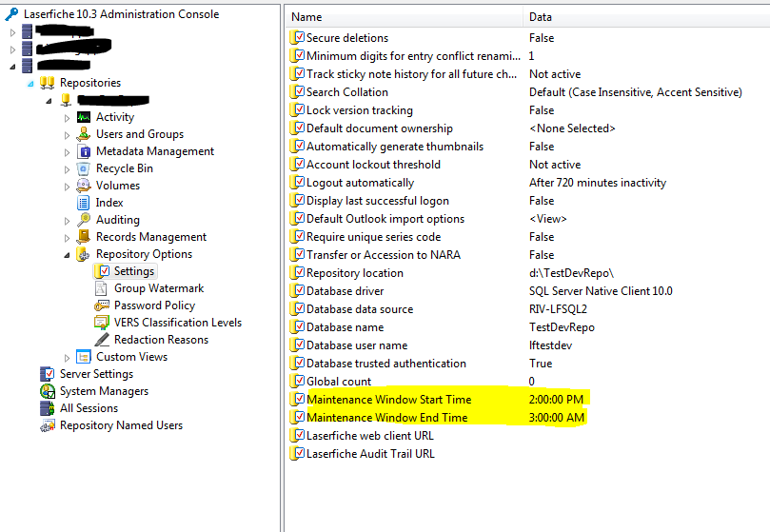Click the Volumes disc icon
The width and height of the screenshot is (770, 532).
pos(84,186)
